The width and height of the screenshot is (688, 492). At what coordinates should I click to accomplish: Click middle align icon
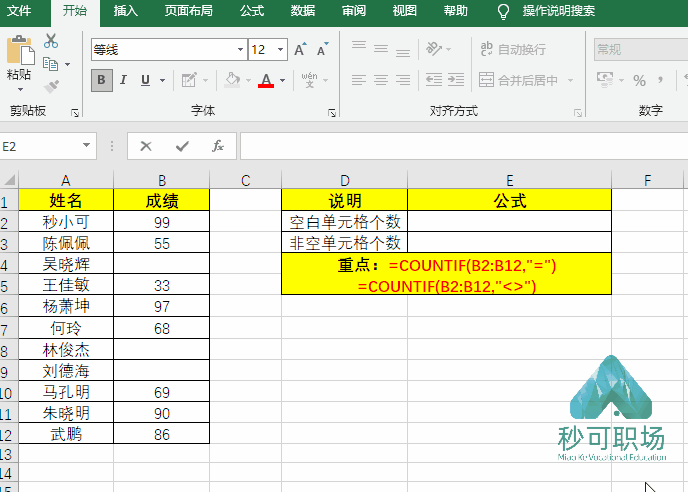[x=381, y=49]
